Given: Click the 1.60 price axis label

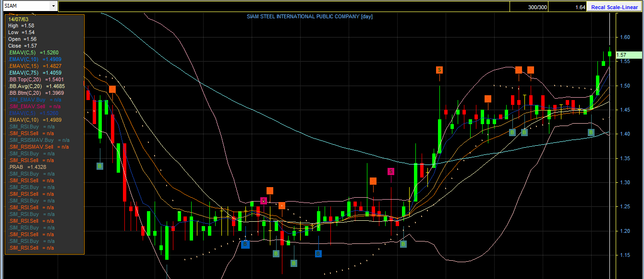Looking at the screenshot, I should (x=624, y=37).
